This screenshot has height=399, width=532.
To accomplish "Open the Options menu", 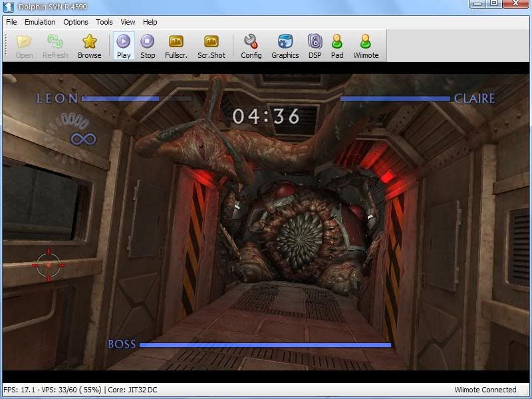I will pos(76,22).
